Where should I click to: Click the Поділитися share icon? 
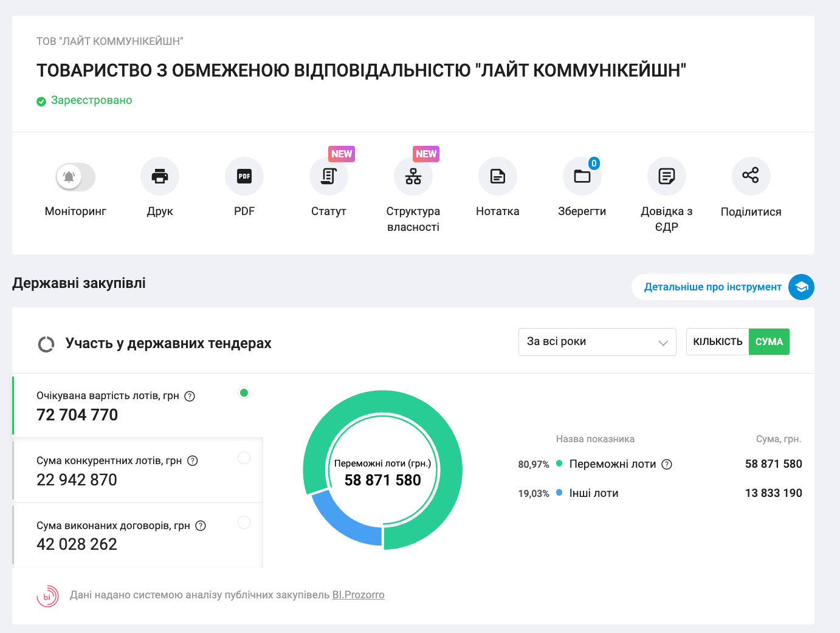[751, 176]
